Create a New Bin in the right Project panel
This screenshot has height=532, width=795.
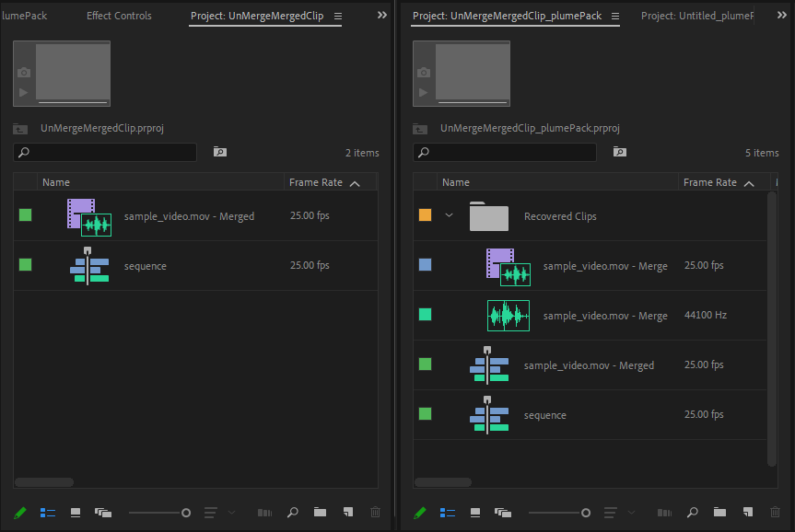pos(719,513)
